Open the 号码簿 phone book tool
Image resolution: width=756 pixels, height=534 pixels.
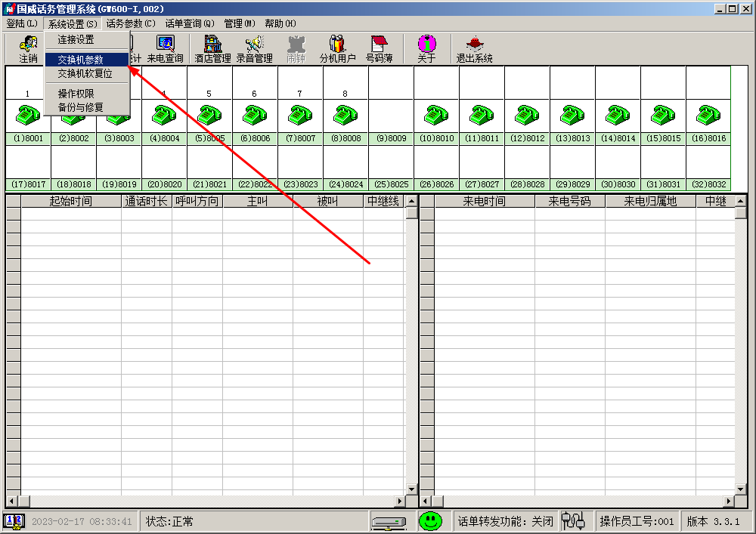tap(379, 49)
